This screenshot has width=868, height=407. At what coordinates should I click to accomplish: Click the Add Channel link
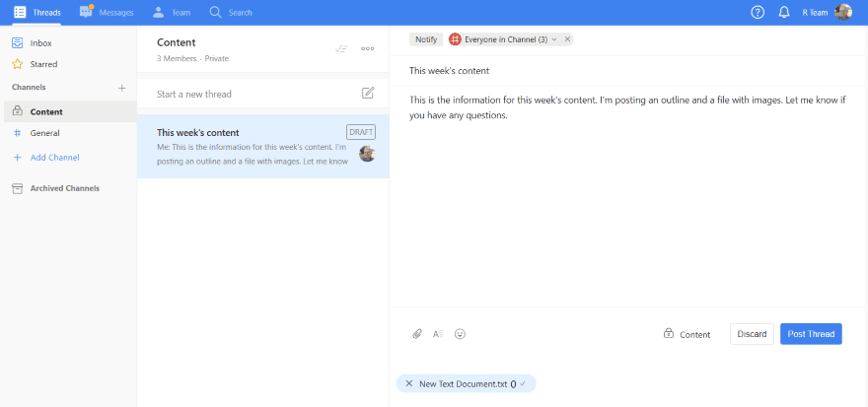54,158
